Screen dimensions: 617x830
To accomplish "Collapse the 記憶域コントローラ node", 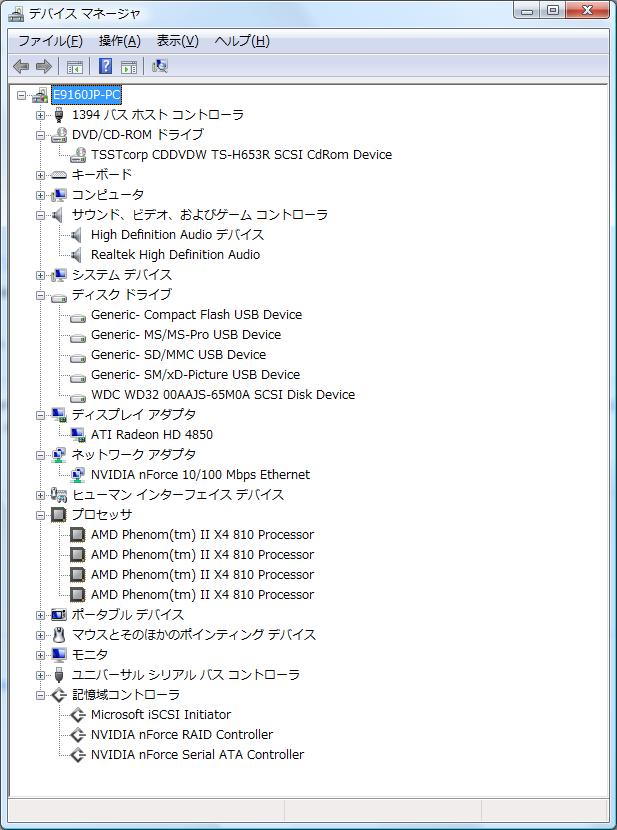I will [40, 695].
